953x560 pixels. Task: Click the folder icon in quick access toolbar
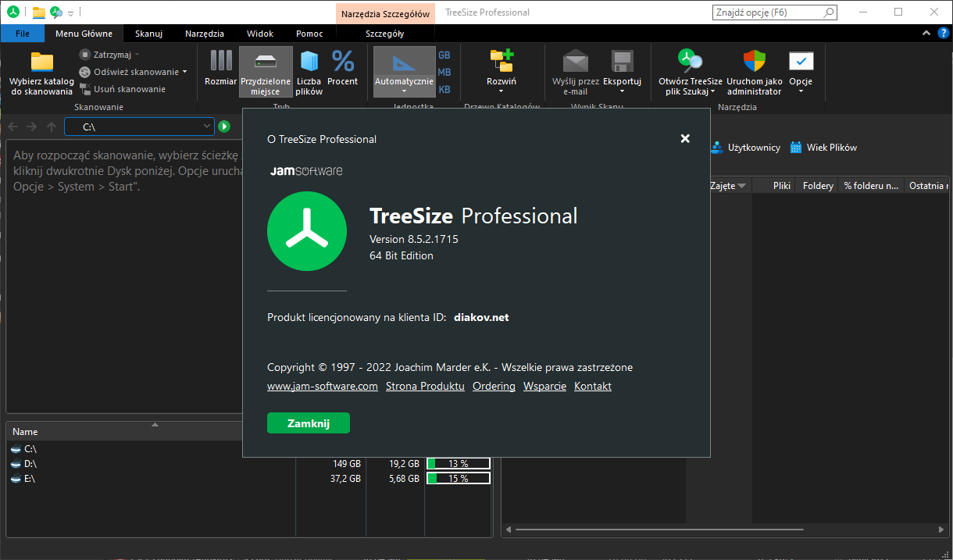pyautogui.click(x=38, y=12)
